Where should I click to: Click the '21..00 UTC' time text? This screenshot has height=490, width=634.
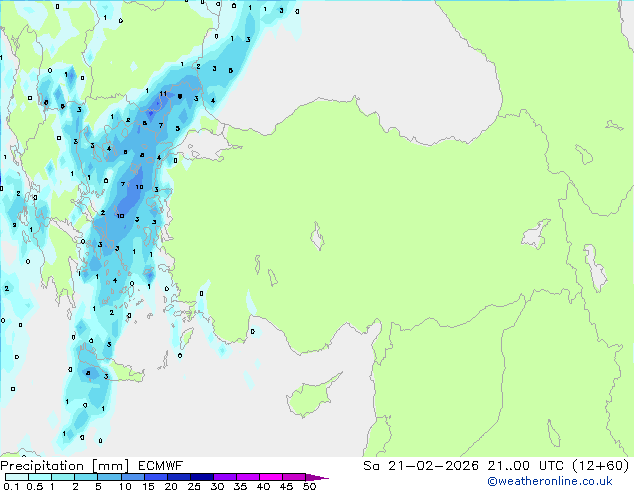[525, 466]
